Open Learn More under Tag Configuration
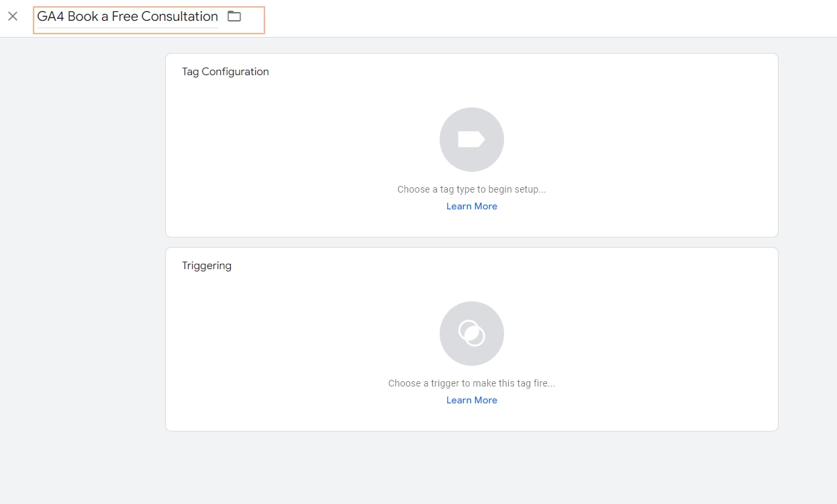 (472, 206)
